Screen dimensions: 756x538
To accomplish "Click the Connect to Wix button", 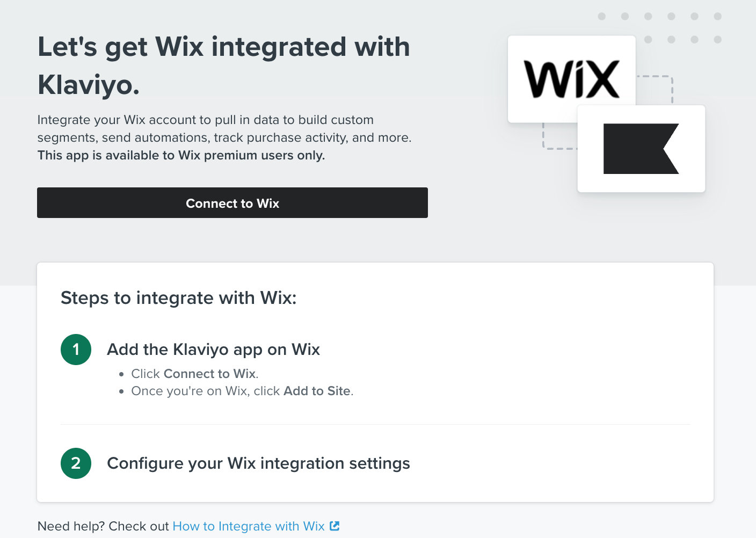I will [x=232, y=203].
